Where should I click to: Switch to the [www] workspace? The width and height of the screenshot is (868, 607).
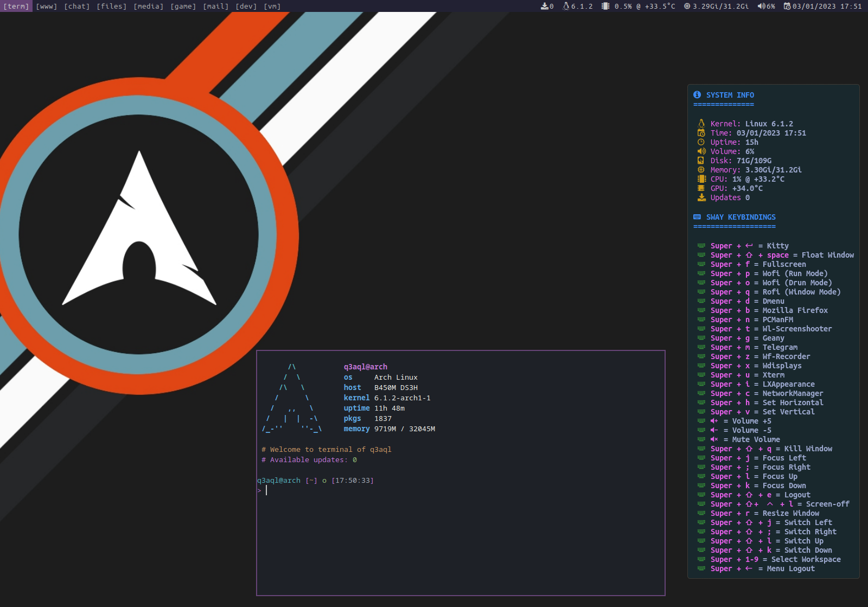[47, 7]
